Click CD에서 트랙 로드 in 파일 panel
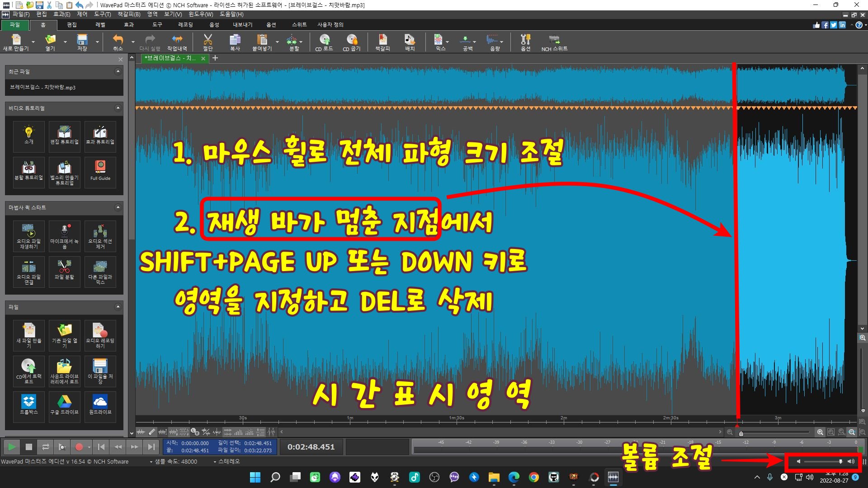Image resolution: width=868 pixels, height=488 pixels. [28, 371]
